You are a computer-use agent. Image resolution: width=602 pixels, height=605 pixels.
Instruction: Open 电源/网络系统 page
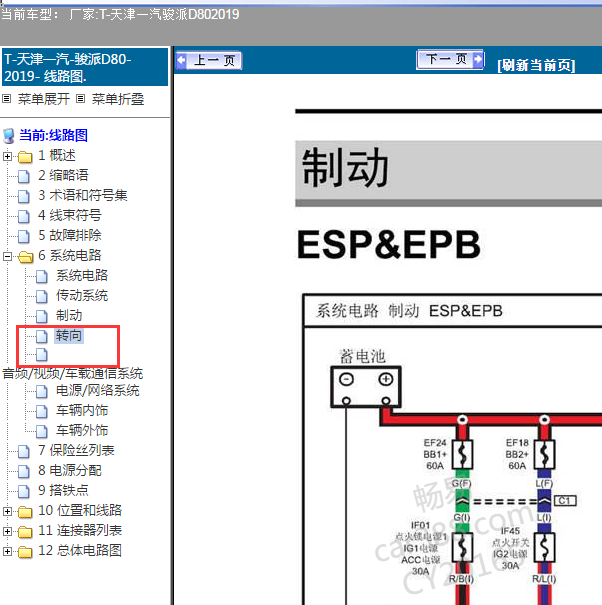[x=98, y=390]
